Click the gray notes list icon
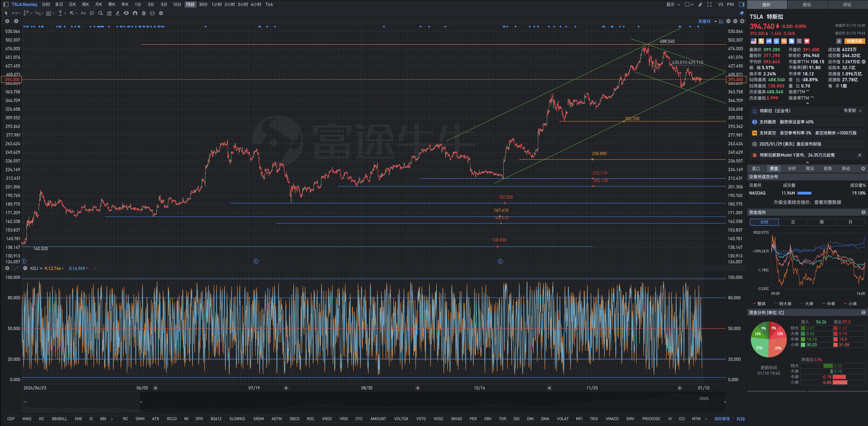868x426 pixels. pyautogui.click(x=799, y=41)
